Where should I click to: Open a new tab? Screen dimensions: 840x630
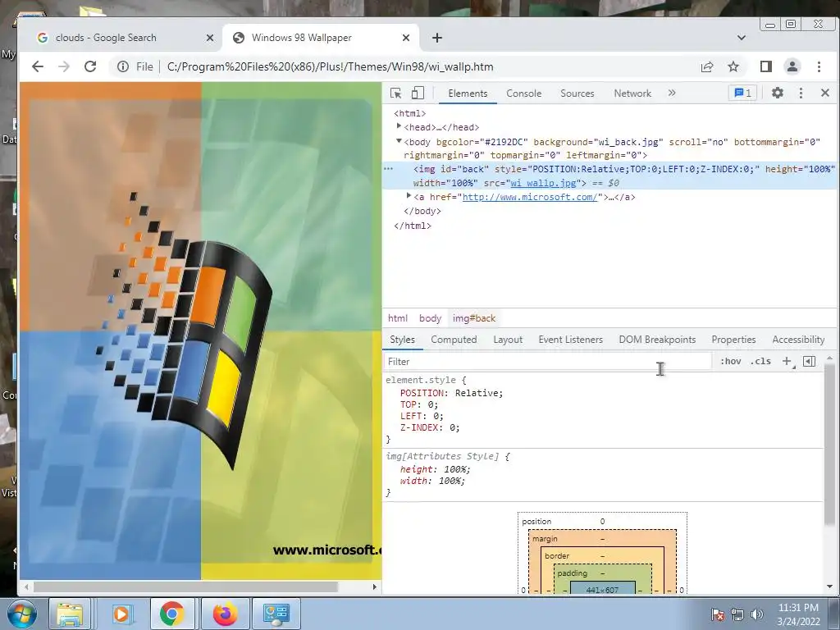437,38
